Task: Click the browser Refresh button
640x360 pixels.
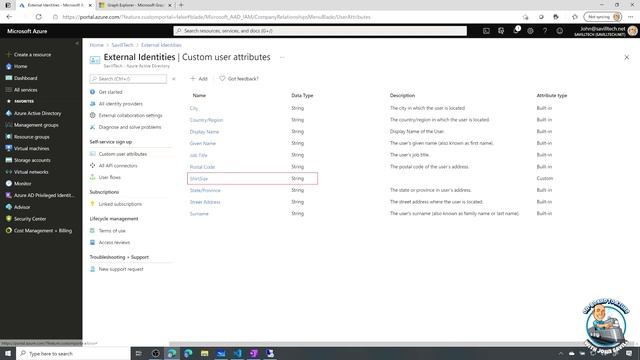Action: (x=39, y=17)
